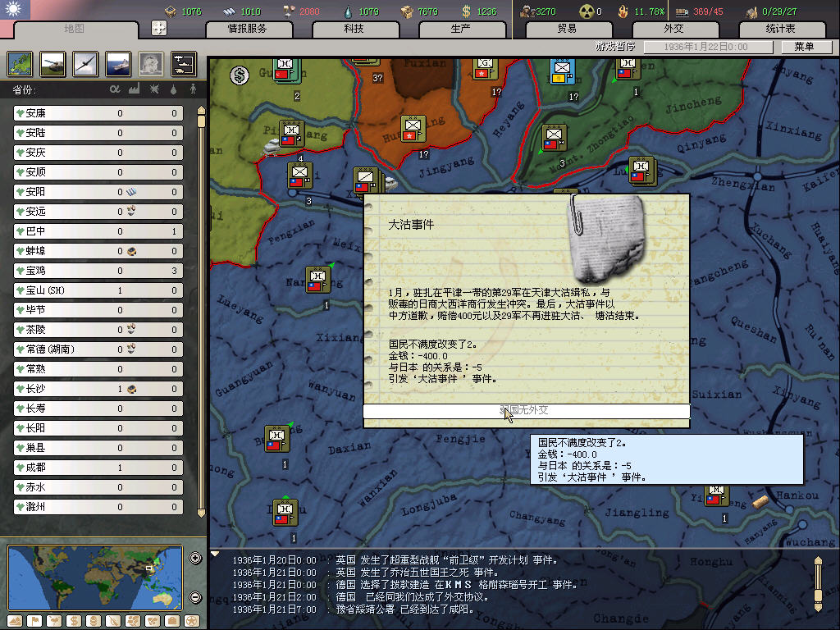The height and width of the screenshot is (630, 840).
Task: Open the 科技 (Technology) tab
Action: 354,29
